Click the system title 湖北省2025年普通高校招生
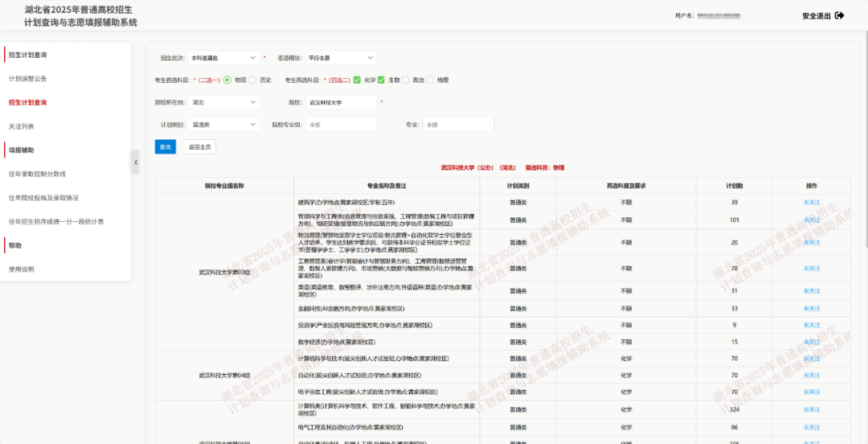Image resolution: width=868 pixels, height=444 pixels. pyautogui.click(x=79, y=10)
